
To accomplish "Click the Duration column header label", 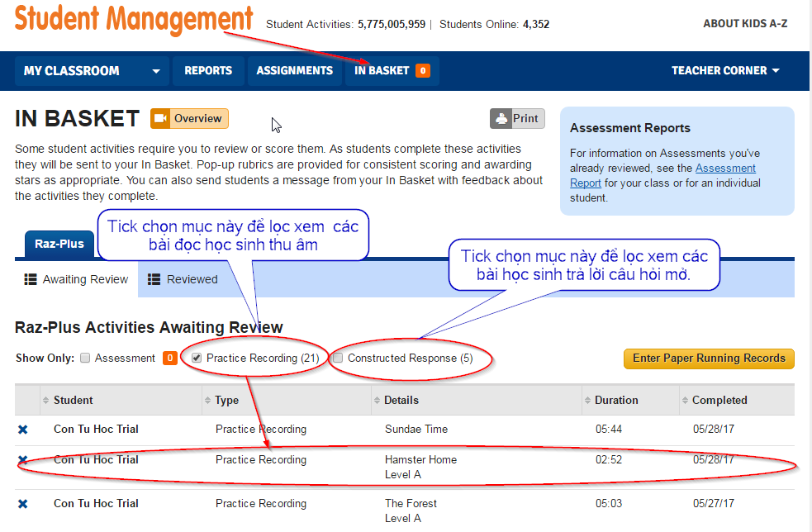I will pyautogui.click(x=616, y=401).
